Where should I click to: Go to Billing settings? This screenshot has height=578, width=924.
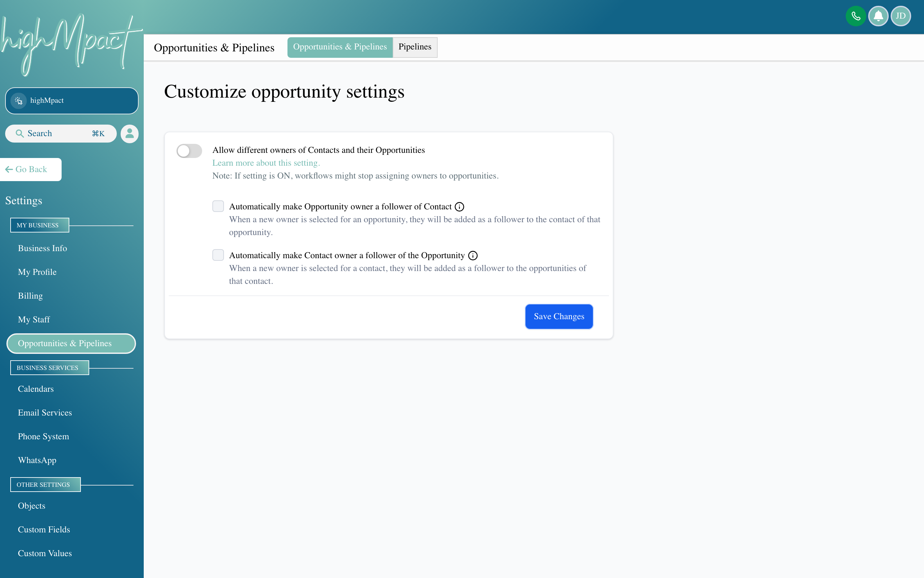[x=30, y=296]
